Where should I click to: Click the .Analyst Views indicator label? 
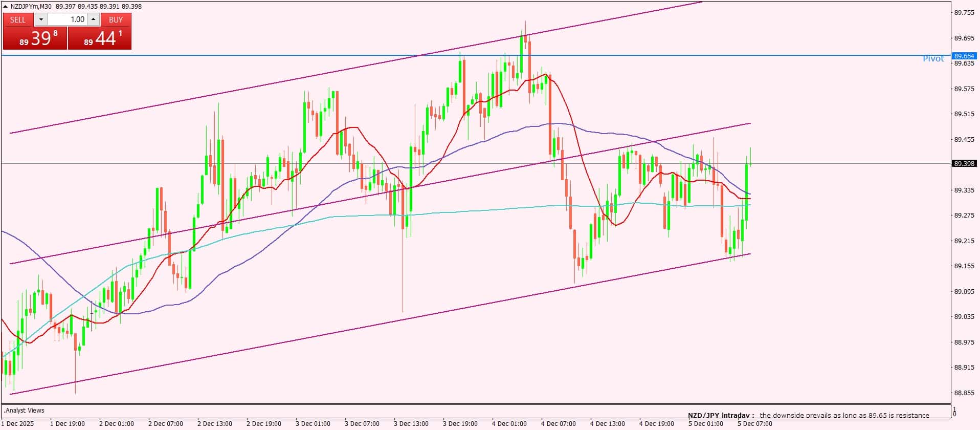(x=24, y=411)
